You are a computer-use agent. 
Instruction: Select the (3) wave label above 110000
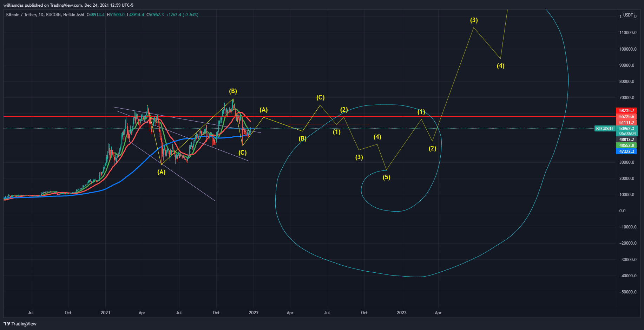tap(474, 20)
